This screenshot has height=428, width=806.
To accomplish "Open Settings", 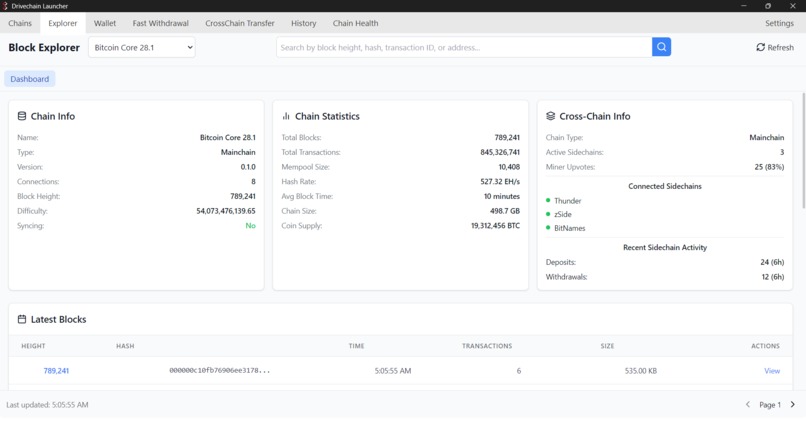I will (779, 23).
